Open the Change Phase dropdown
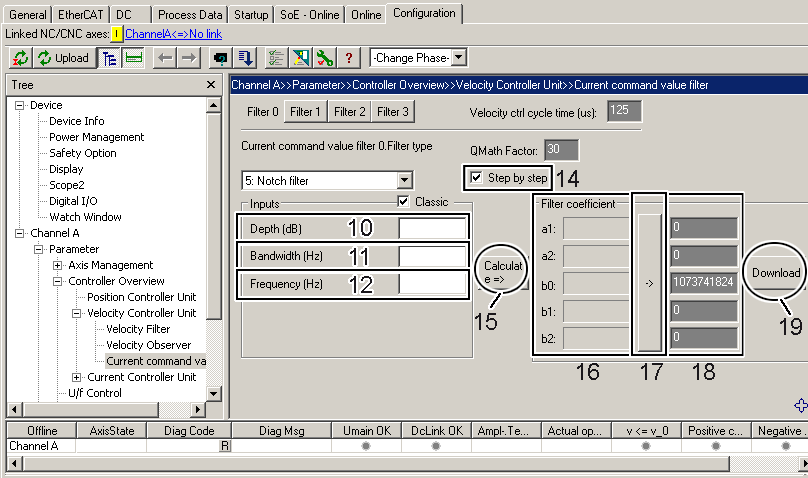The image size is (808, 478). pyautogui.click(x=459, y=57)
